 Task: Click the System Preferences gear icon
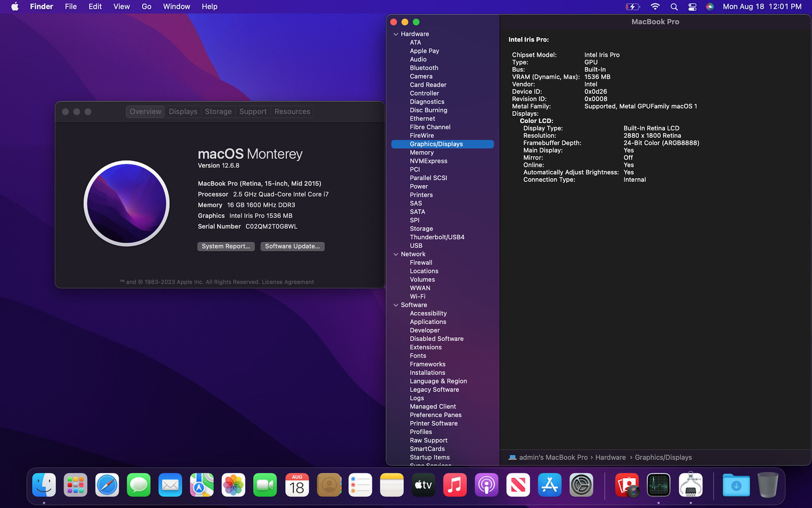pyautogui.click(x=582, y=485)
